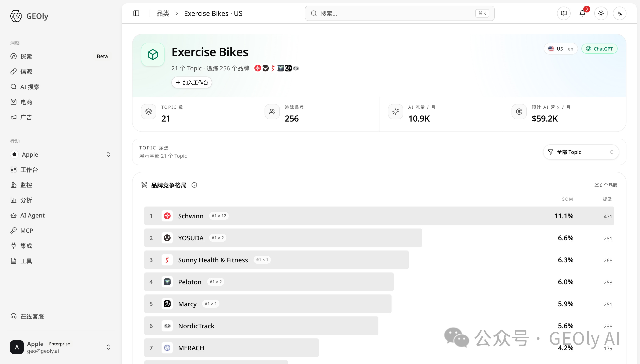Screen dimensions: 640x364
Task: Click the search magnifier icon
Action: [314, 13]
